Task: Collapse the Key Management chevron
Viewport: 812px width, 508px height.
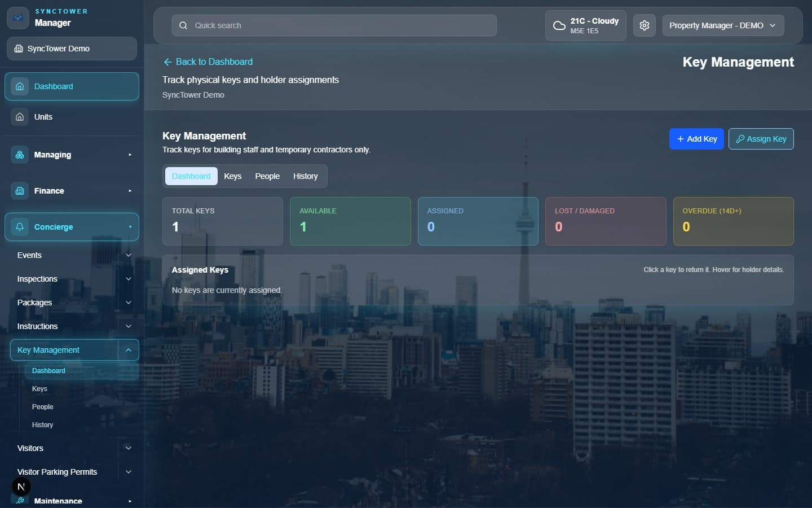Action: 129,350
